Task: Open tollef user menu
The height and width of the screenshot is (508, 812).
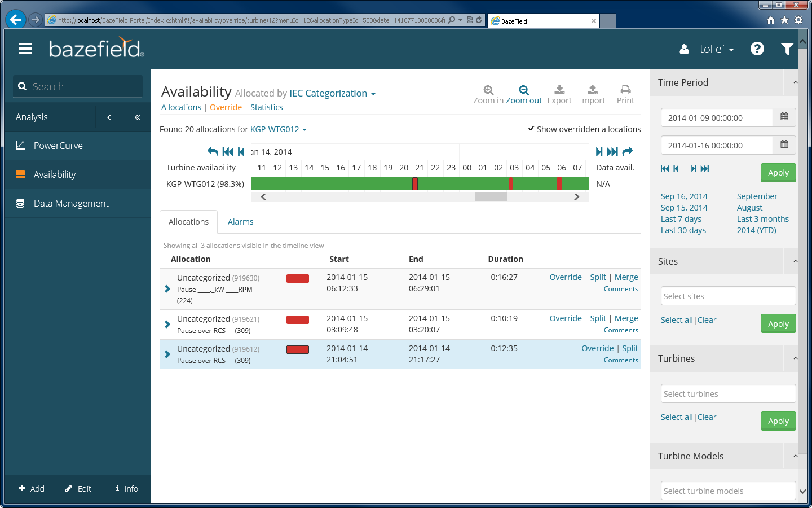Action: (716, 49)
